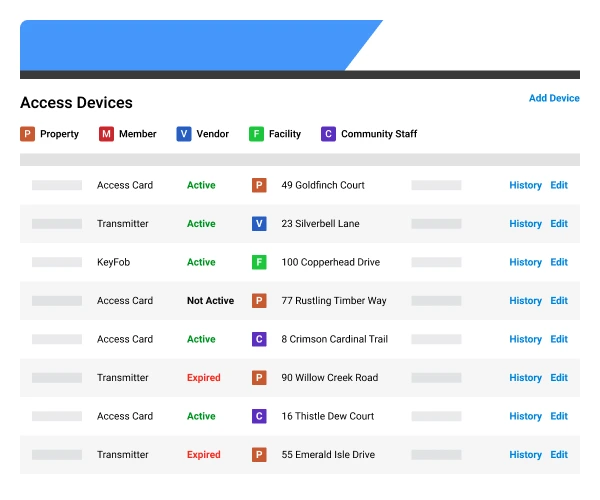This screenshot has width=600, height=500.
Task: Click the blue Vendor legend icon
Action: tap(184, 134)
